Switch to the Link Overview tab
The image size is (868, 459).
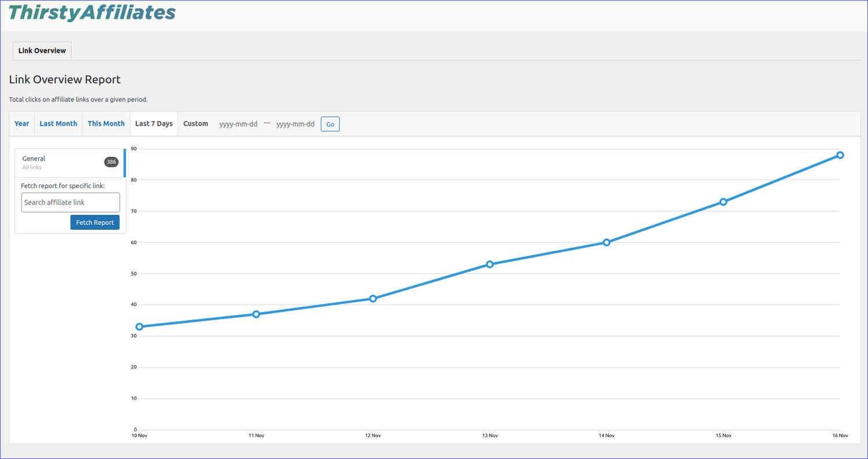click(x=41, y=50)
